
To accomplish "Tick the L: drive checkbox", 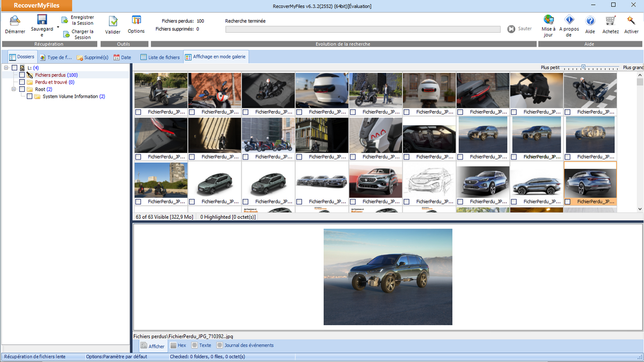I will [x=14, y=68].
